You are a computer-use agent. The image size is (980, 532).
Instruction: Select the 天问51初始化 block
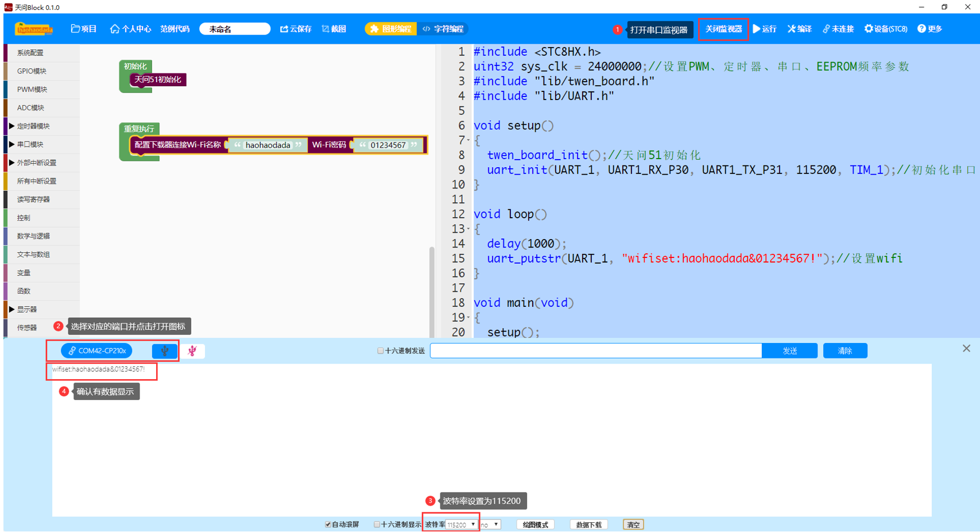coord(158,79)
